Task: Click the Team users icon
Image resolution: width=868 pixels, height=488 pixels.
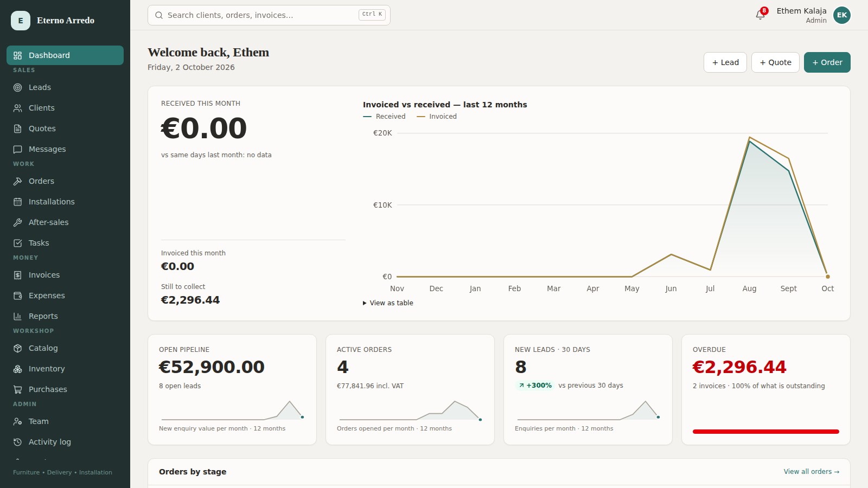Action: [x=17, y=421]
